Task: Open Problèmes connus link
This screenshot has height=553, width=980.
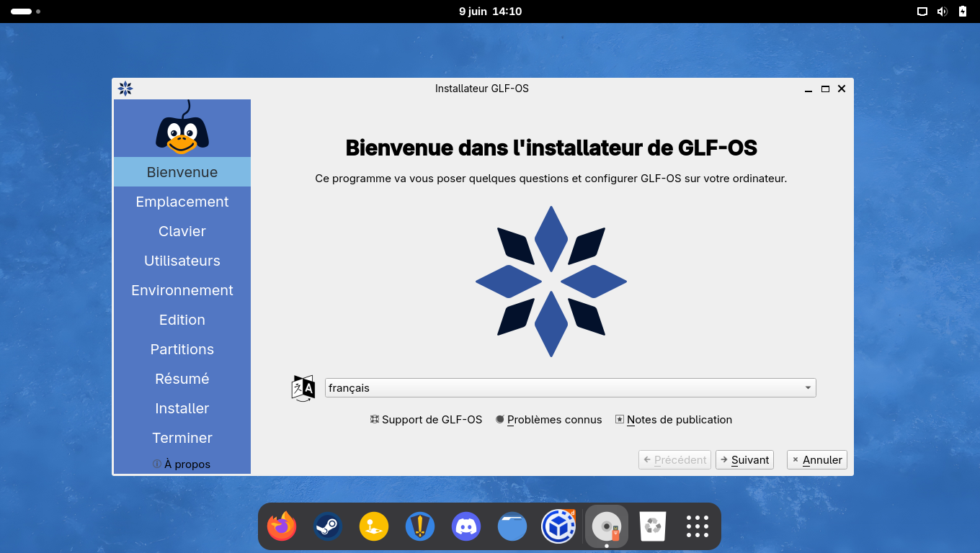Action: [x=548, y=420]
